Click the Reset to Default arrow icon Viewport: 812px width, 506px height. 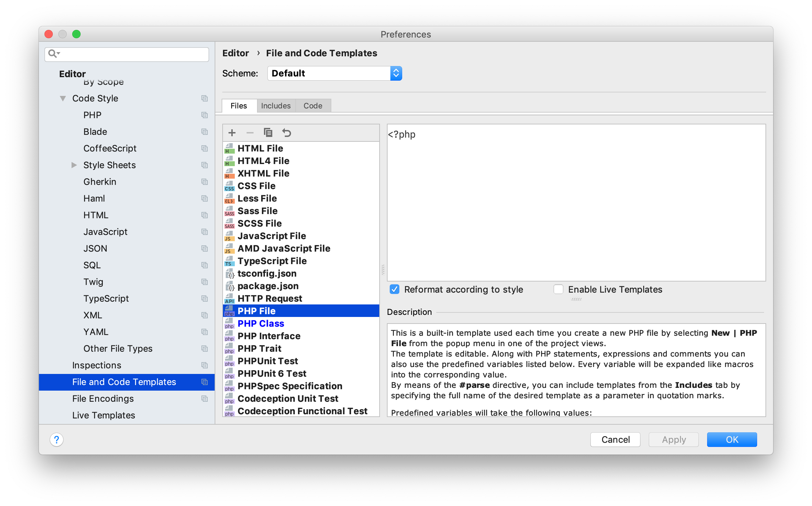coord(287,133)
